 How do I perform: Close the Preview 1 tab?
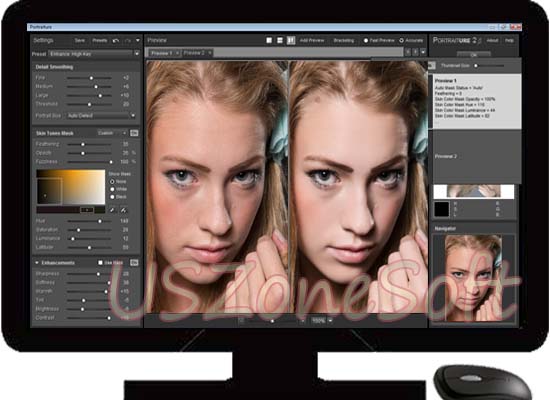(177, 53)
